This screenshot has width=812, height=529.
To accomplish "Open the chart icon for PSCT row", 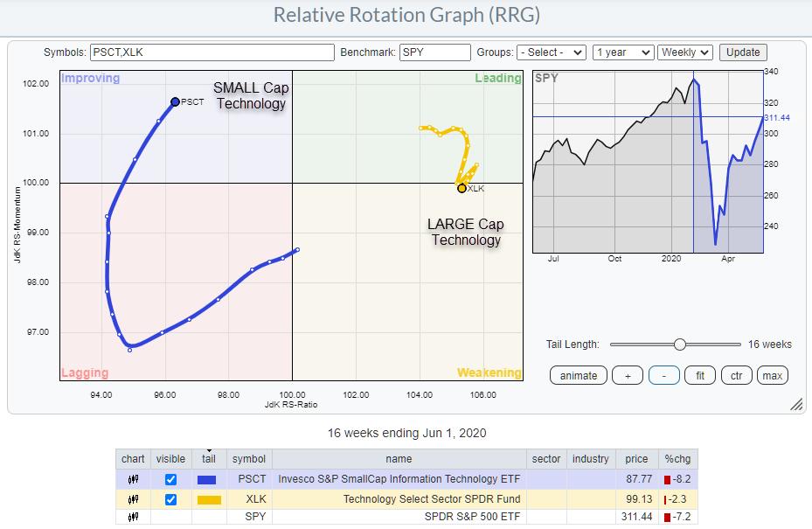I will [133, 479].
